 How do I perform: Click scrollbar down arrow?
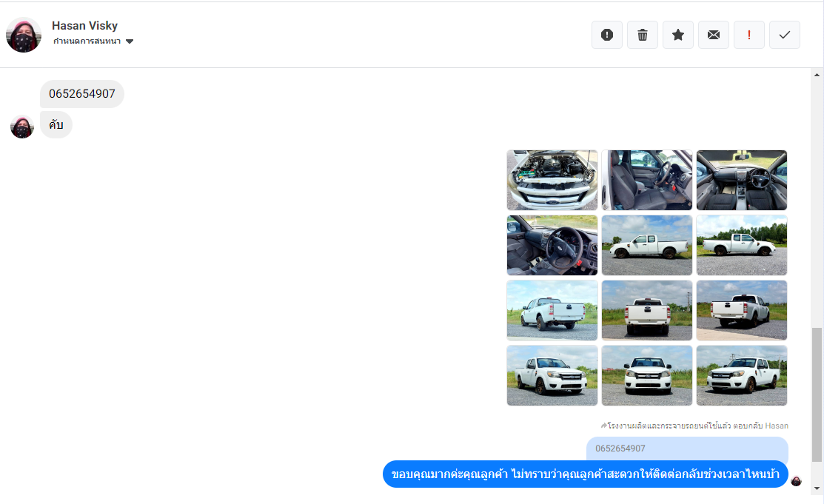point(817,488)
